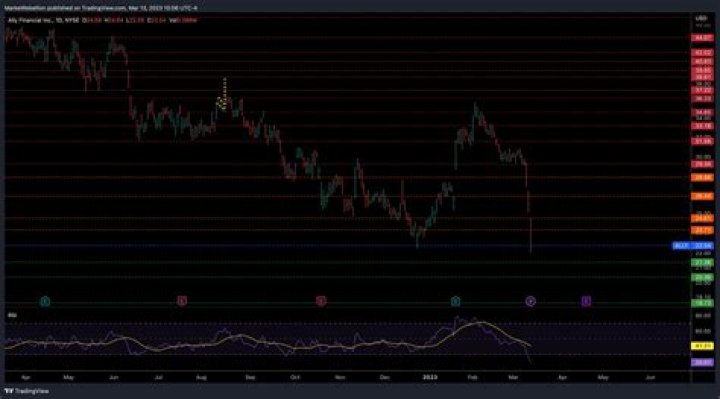Image resolution: width=720 pixels, height=399 pixels.
Task: Click the teal event marker below the January 2023 gap-up
Action: point(456,301)
